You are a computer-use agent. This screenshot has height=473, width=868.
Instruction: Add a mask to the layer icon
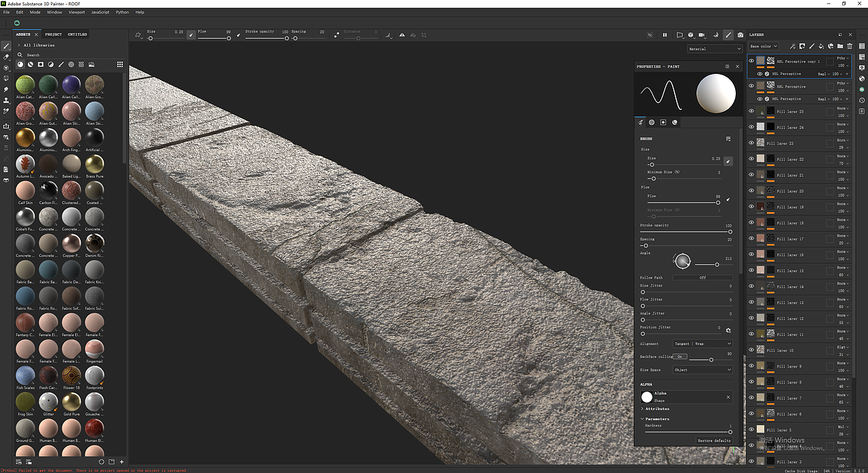802,46
